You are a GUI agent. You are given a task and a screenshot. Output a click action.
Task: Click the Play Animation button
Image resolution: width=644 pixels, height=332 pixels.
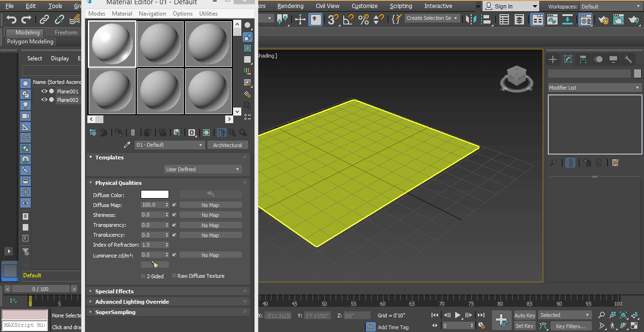[458, 315]
